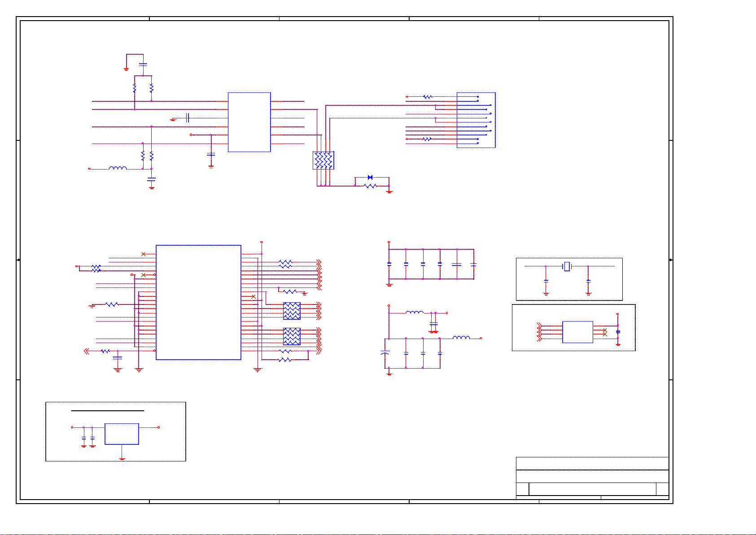Select the four-resistor network below the upper IC

323,161
